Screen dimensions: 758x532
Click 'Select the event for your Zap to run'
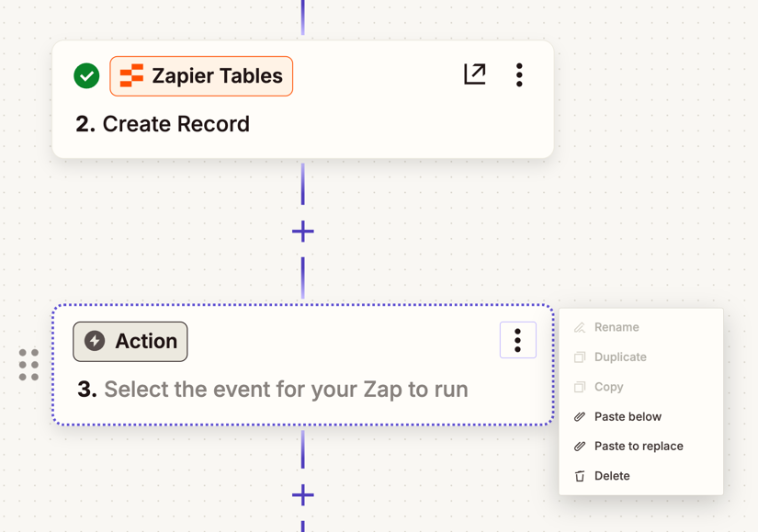coord(286,390)
